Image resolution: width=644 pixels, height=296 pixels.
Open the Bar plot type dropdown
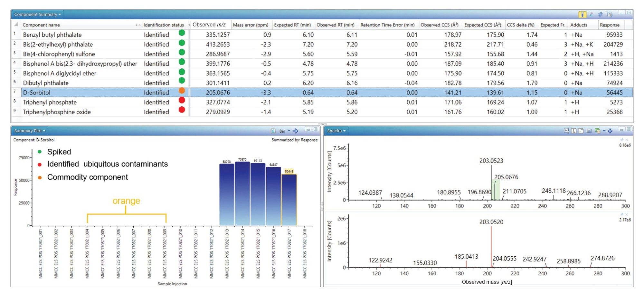[x=285, y=131]
